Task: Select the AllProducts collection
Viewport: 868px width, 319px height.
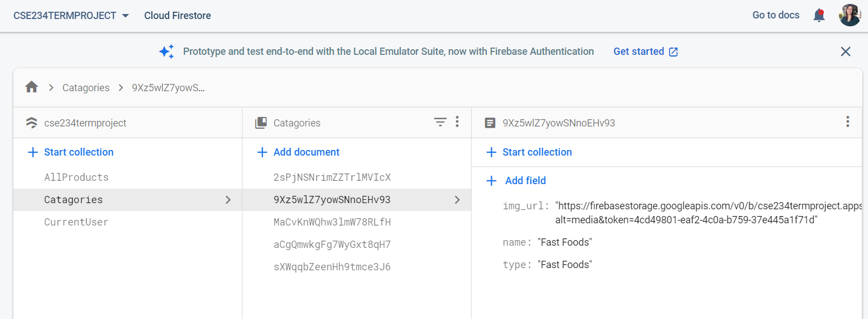Action: (76, 177)
